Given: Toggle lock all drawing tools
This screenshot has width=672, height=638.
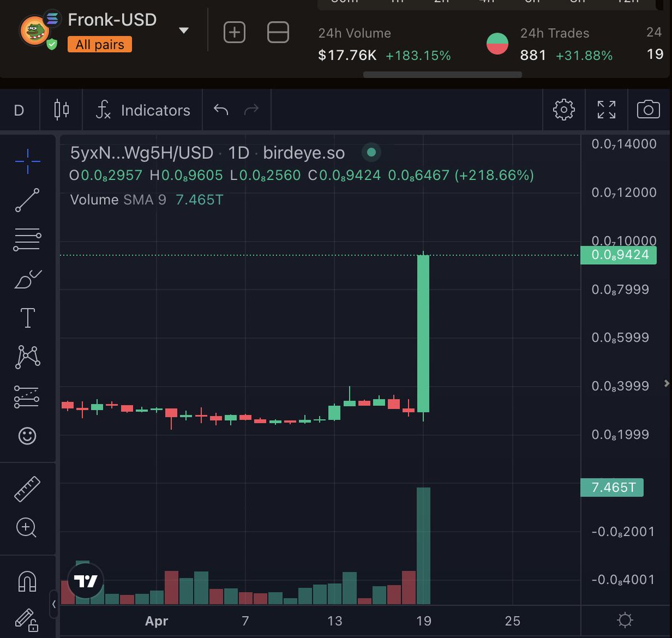Looking at the screenshot, I should (x=26, y=620).
